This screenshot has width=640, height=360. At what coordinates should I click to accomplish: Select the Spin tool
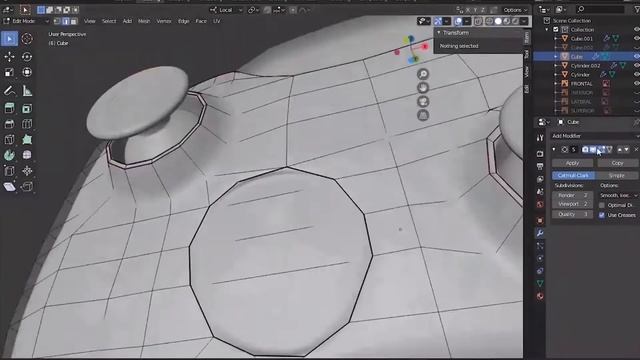[x=9, y=155]
